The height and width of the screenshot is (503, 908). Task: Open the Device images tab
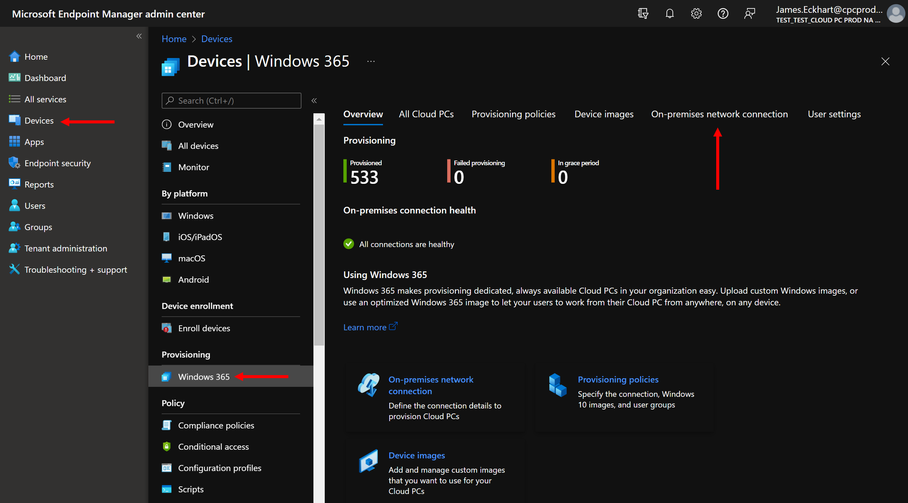pyautogui.click(x=604, y=114)
